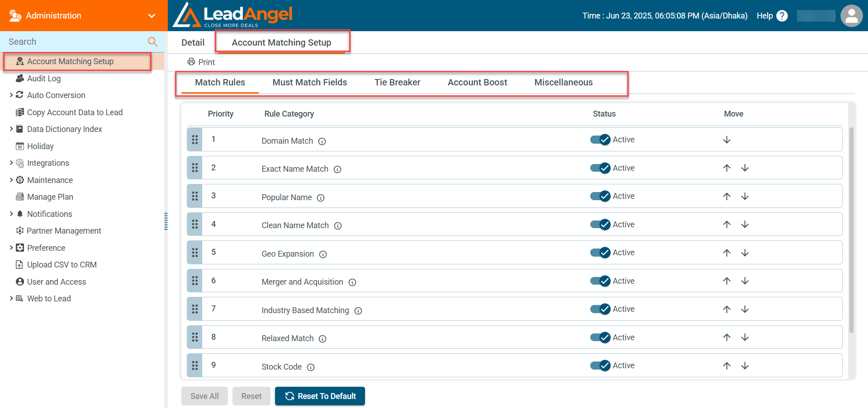Click drag handle of Geo Expansion row
This screenshot has height=408, width=868.
[194, 253]
